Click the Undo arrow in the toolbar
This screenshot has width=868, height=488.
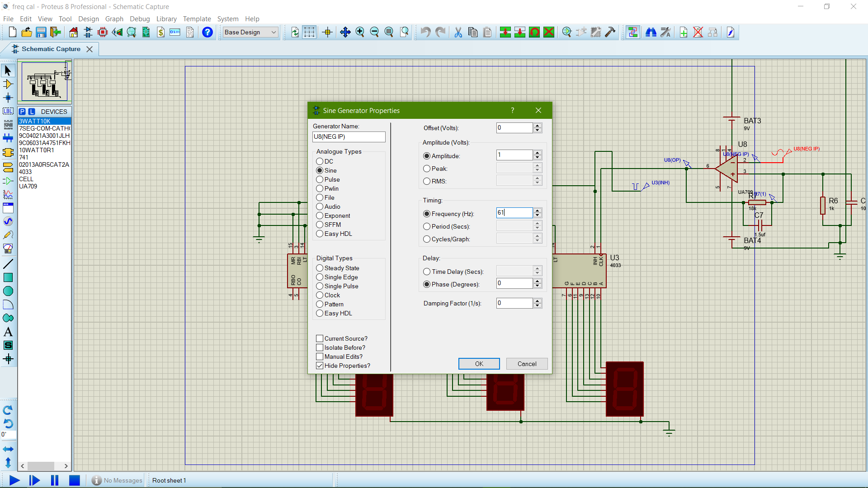pyautogui.click(x=425, y=32)
